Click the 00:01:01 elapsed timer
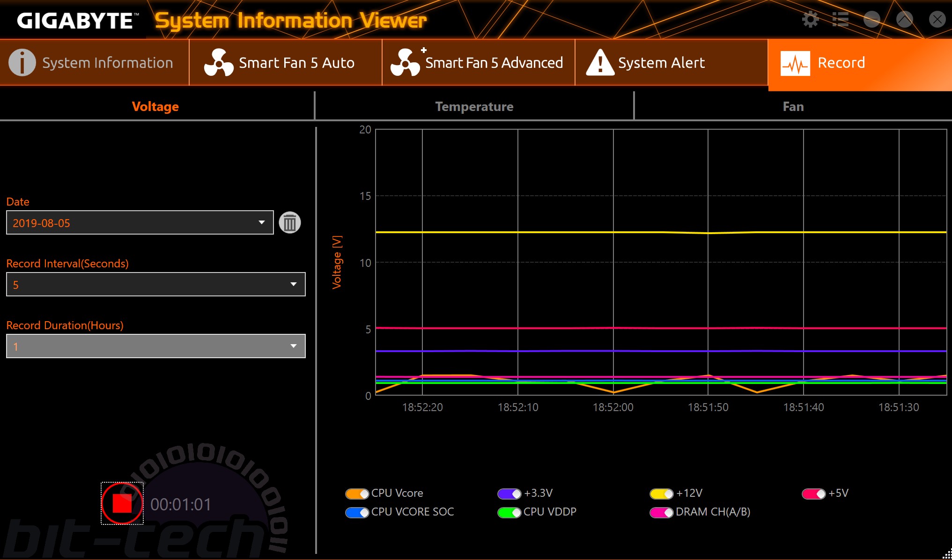The image size is (952, 560). tap(181, 504)
